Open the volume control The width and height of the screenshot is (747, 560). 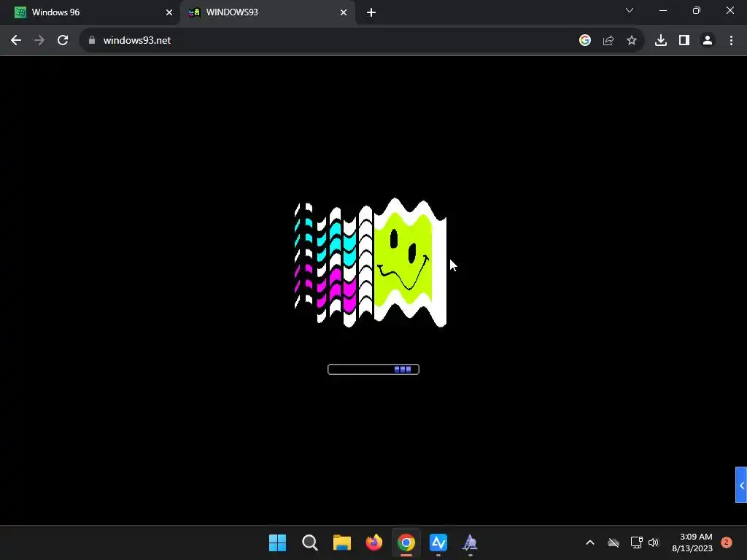pyautogui.click(x=654, y=542)
